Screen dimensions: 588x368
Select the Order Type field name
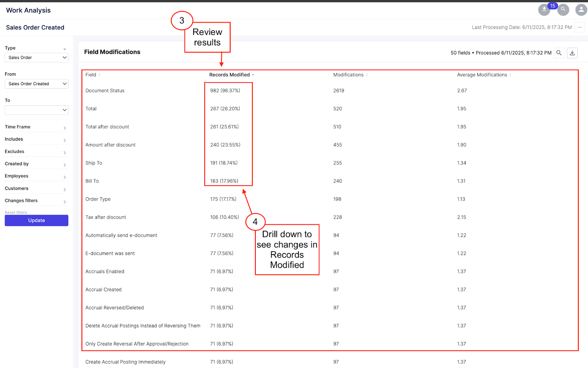[98, 199]
